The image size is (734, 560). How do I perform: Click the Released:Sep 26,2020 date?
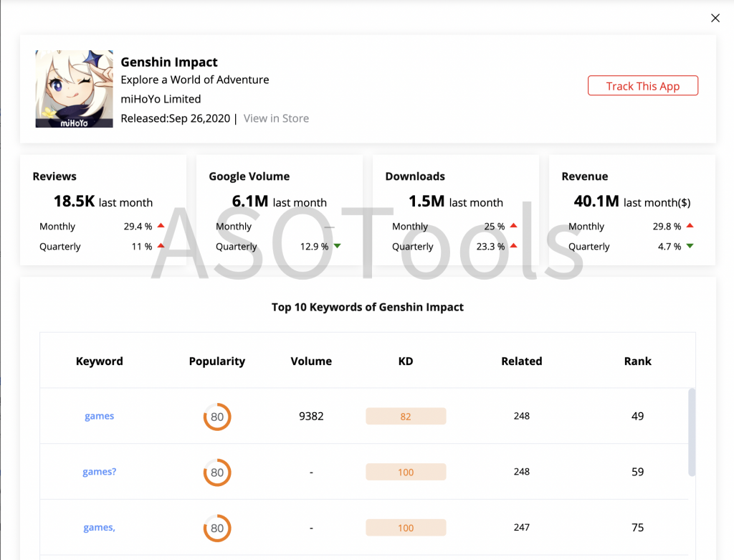(176, 118)
